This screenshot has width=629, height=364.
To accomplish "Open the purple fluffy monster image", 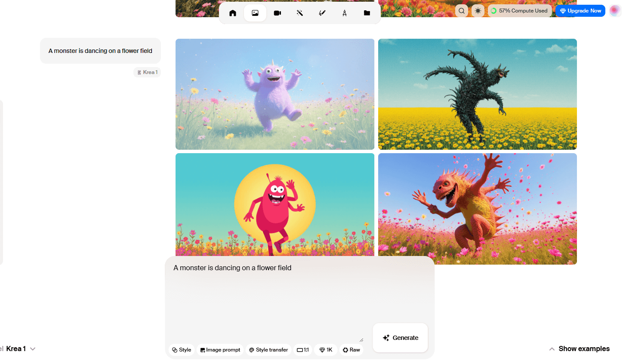I will 275,94.
